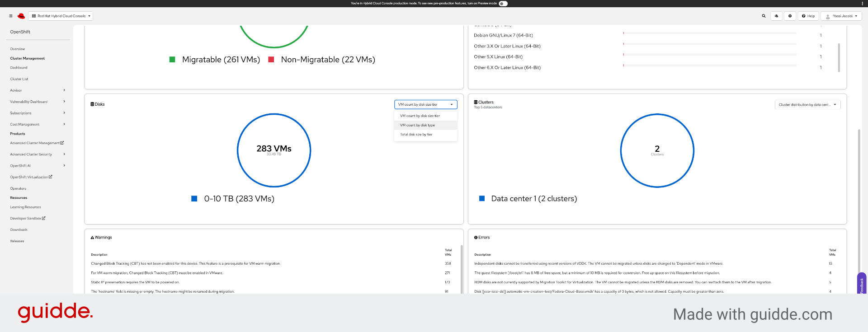Select 'VM count by disk type' option

pyautogui.click(x=425, y=125)
